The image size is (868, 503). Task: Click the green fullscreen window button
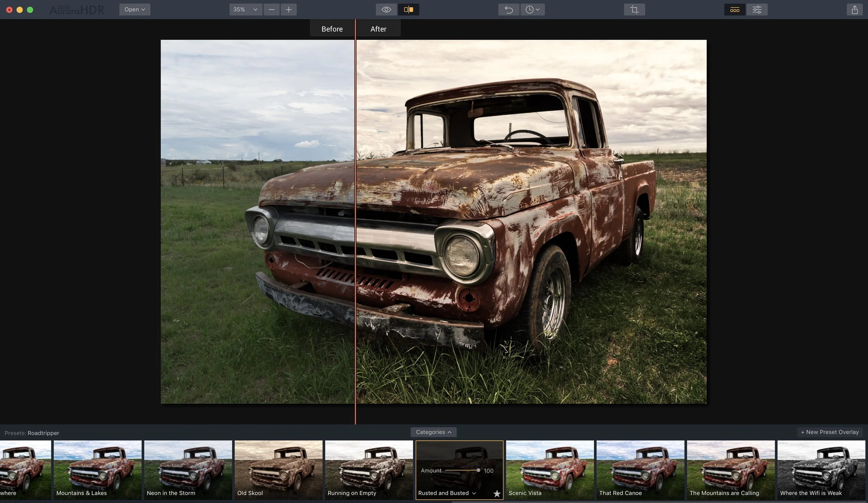[30, 10]
